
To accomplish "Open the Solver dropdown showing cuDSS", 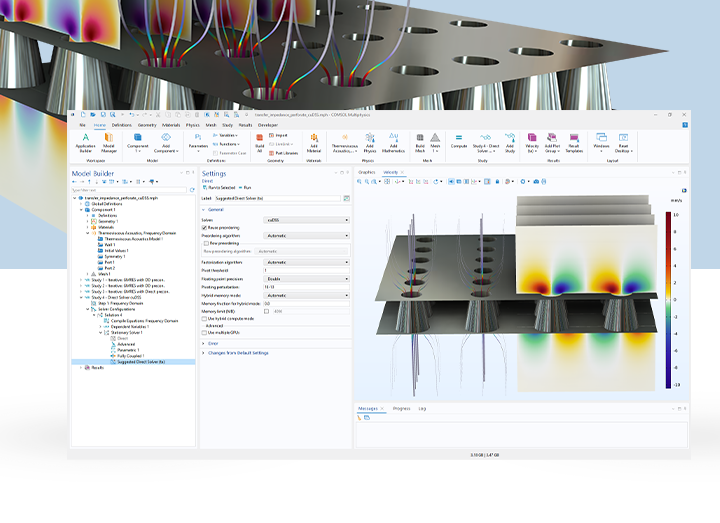I will [306, 219].
